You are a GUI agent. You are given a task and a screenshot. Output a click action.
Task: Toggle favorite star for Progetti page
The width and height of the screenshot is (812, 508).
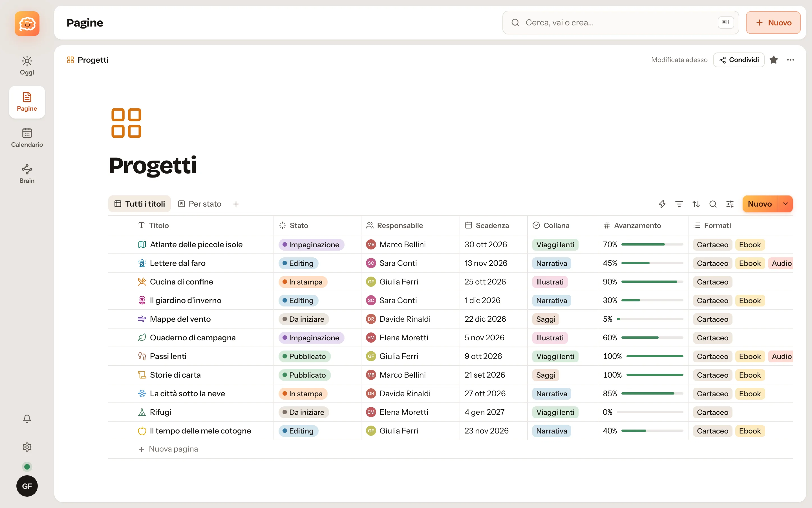[773, 60]
